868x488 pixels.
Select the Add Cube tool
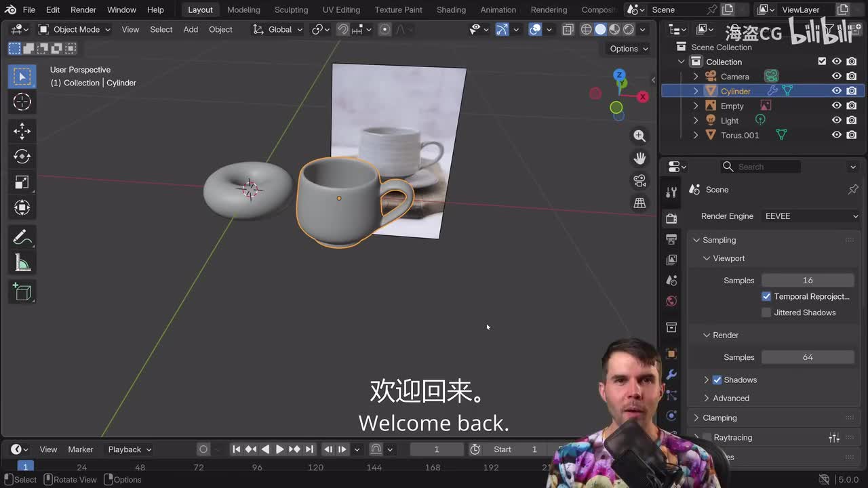(22, 292)
